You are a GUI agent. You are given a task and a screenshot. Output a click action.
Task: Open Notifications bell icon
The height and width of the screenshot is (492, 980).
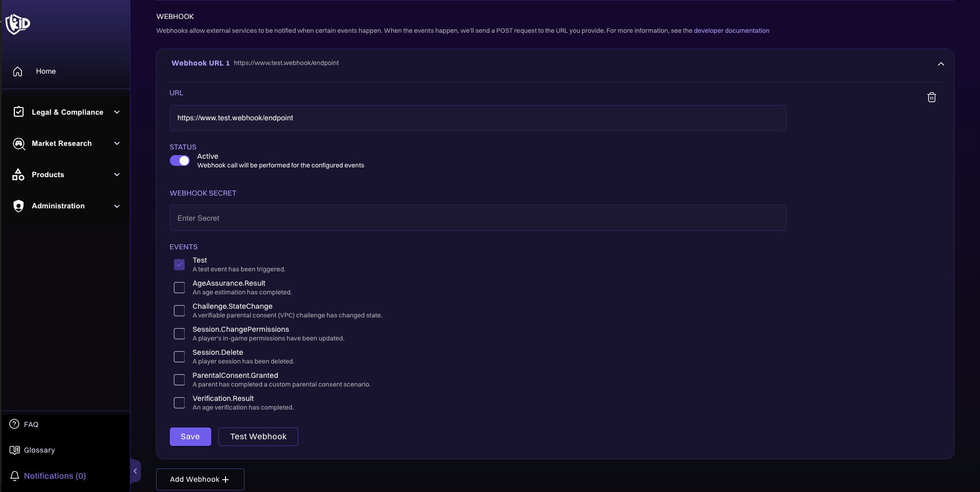[x=15, y=476]
